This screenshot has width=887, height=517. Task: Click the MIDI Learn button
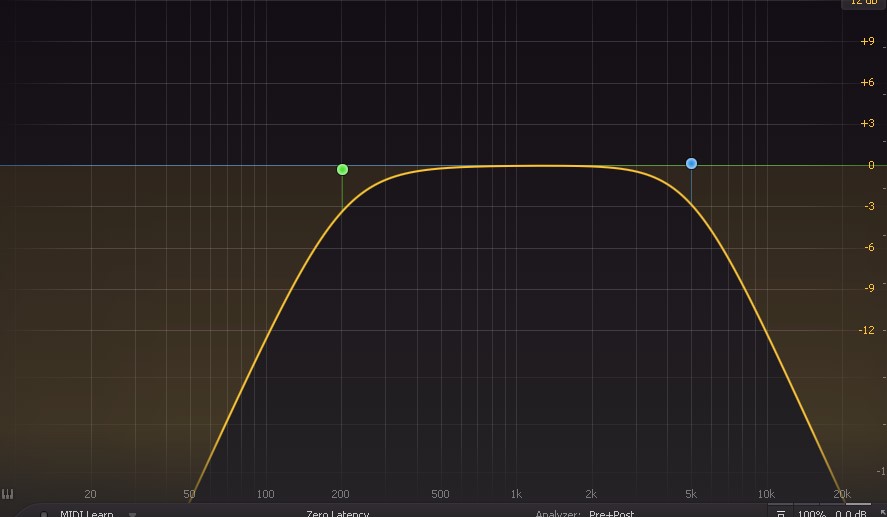87,513
